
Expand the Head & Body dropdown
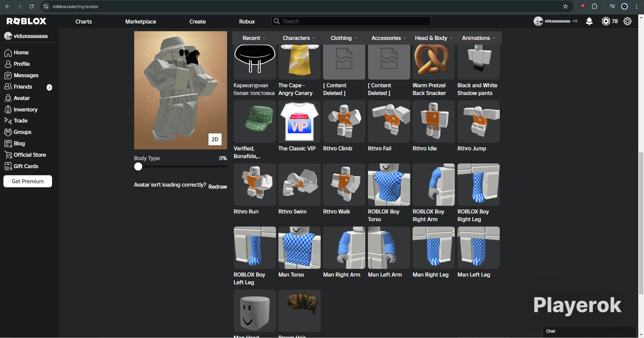tap(434, 38)
